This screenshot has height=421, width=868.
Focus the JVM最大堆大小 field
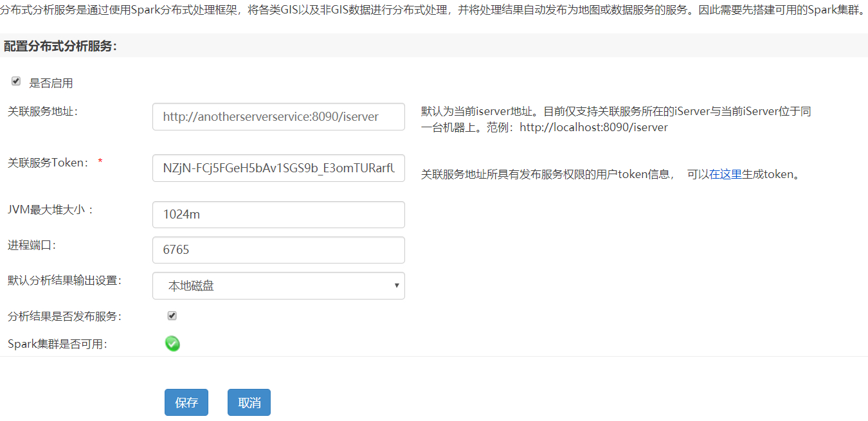tap(278, 215)
